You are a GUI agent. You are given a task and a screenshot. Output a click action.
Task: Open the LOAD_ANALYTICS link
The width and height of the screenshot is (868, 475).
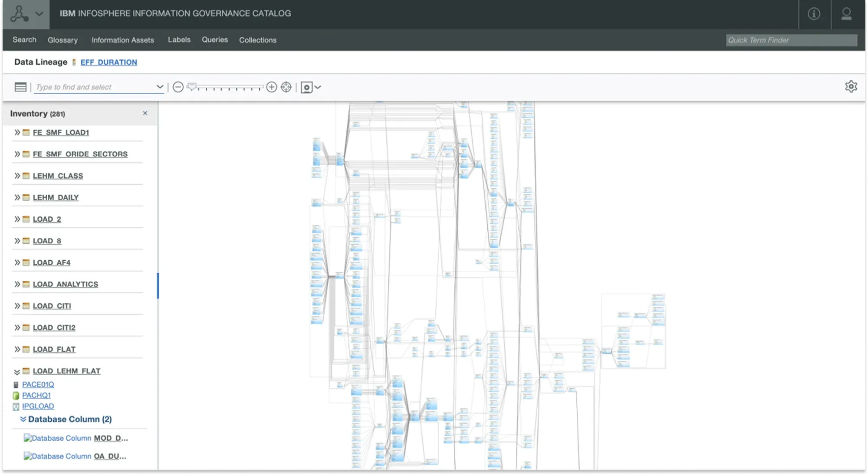click(66, 284)
